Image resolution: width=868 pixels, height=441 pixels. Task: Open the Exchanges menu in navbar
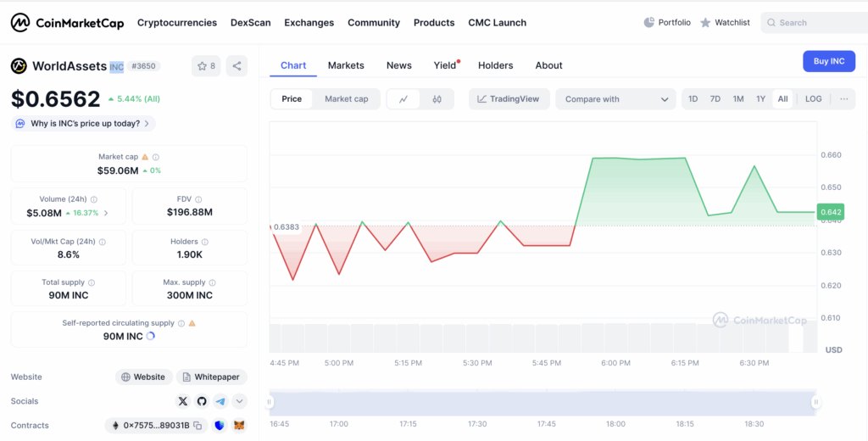(309, 23)
